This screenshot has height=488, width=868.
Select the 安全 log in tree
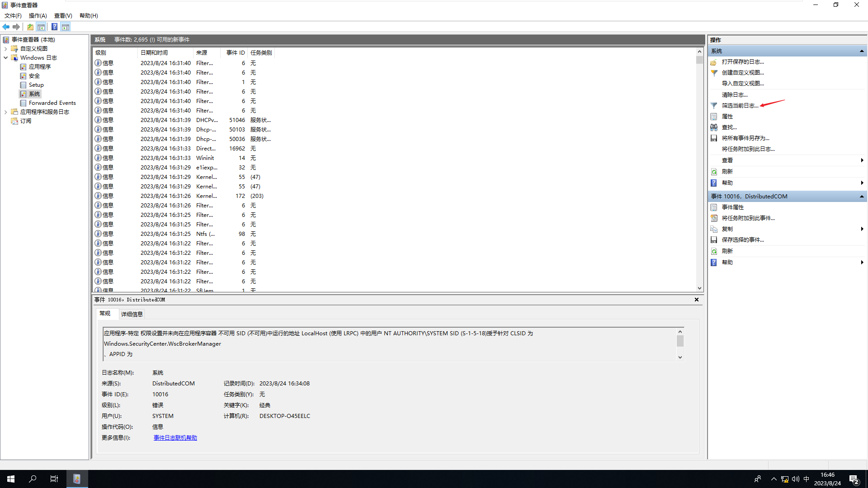tap(34, 76)
